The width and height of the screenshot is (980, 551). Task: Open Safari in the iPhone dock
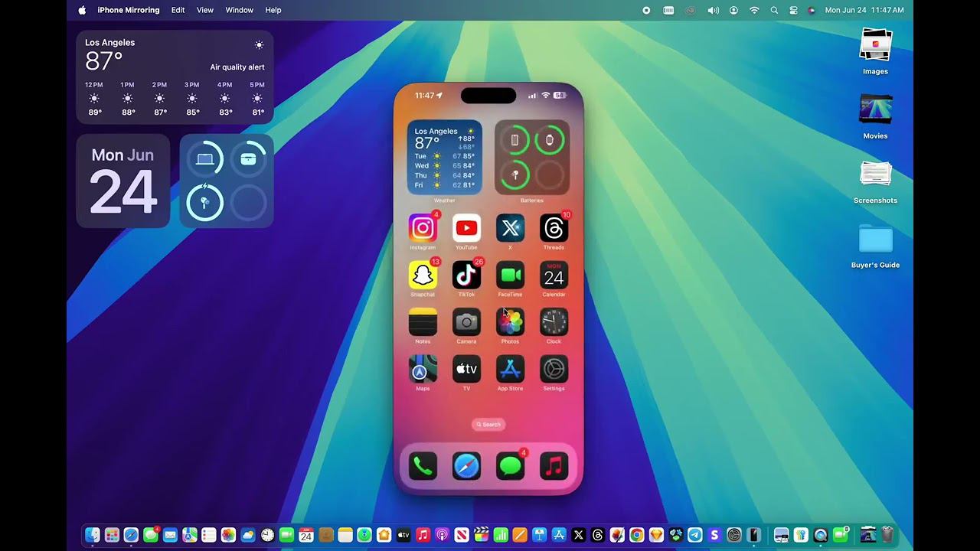pos(466,465)
